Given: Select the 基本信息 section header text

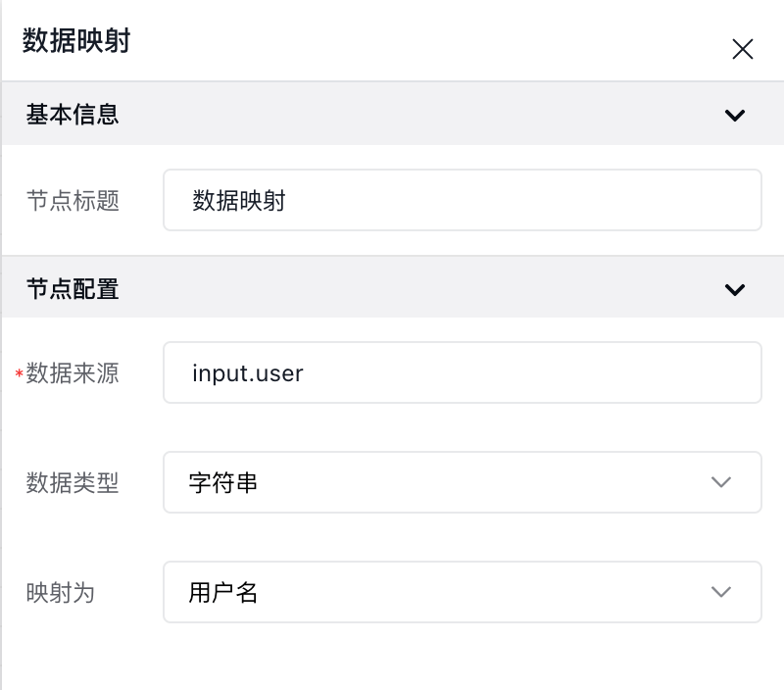Looking at the screenshot, I should [x=73, y=115].
